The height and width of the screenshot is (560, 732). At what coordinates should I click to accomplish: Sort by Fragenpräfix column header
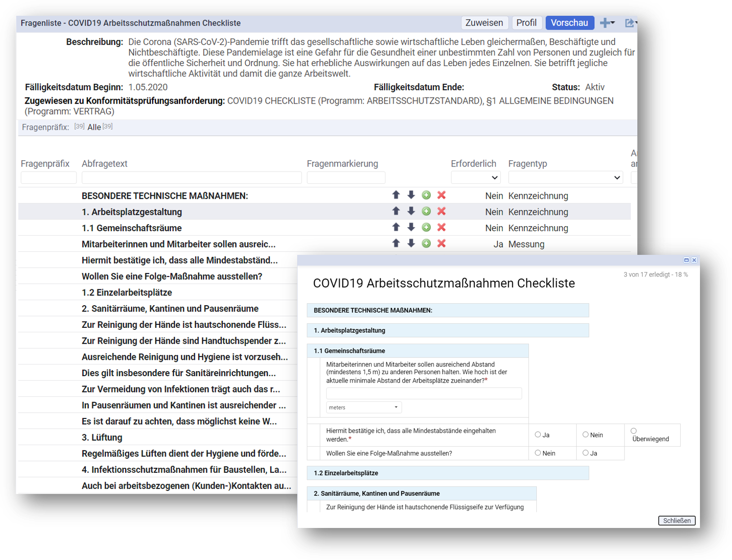coord(45,164)
